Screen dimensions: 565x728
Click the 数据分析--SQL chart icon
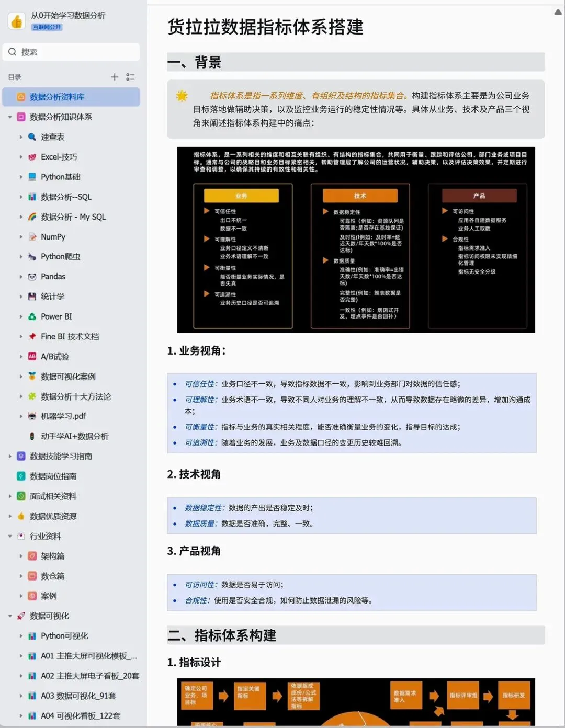32,197
